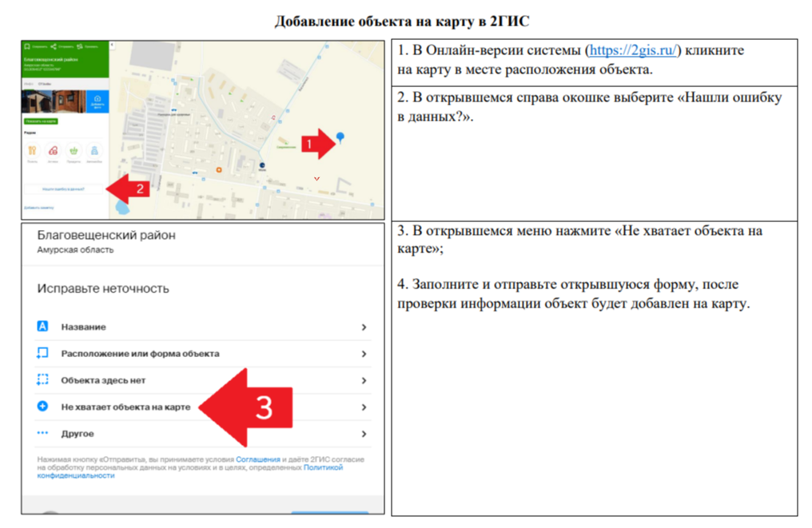Expand chevron for 'Расположение или форма объекта'

point(364,354)
